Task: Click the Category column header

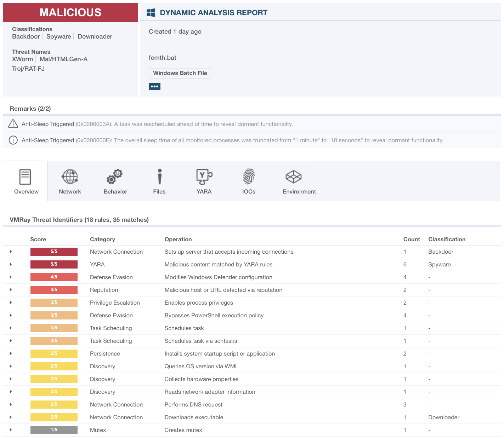Action: pyautogui.click(x=102, y=239)
